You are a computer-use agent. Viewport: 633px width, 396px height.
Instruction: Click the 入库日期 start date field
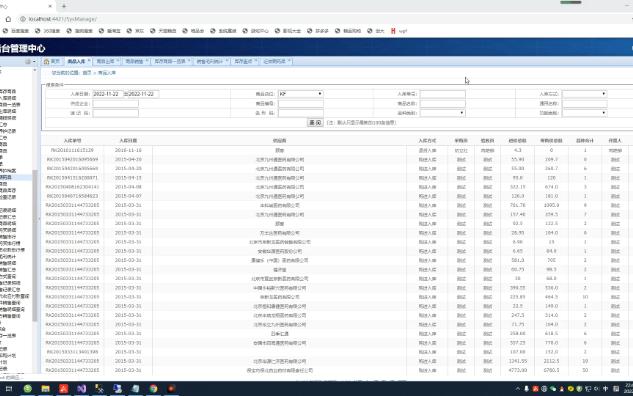107,94
